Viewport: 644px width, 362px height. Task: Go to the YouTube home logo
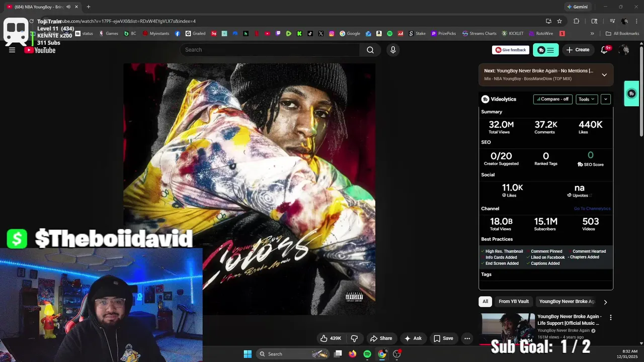(40, 50)
